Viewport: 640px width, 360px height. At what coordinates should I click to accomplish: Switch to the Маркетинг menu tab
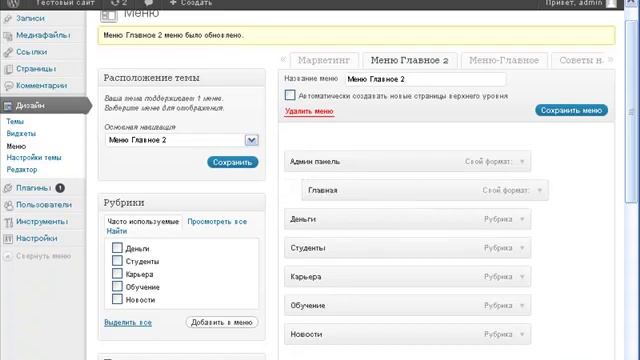(324, 60)
